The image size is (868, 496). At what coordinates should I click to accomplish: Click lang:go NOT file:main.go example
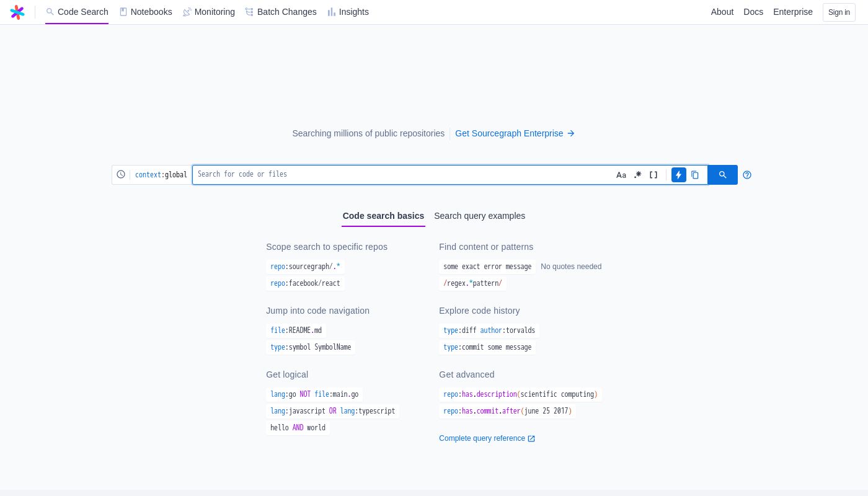(x=314, y=394)
